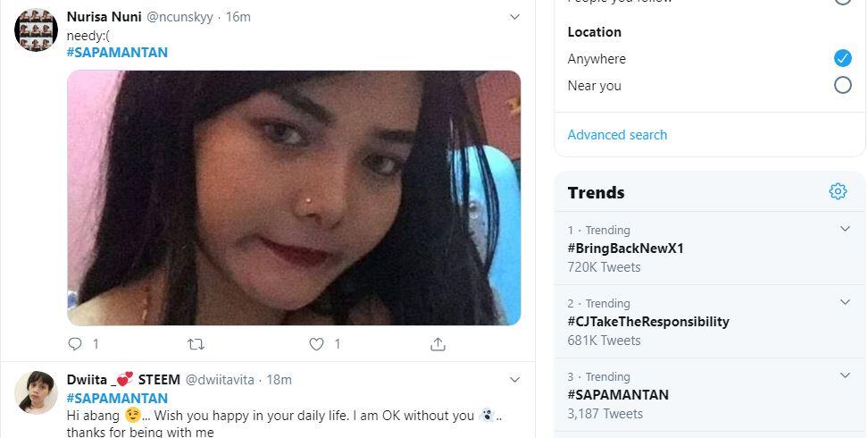Open Nurisa Nuni's profile avatar

coord(36,30)
